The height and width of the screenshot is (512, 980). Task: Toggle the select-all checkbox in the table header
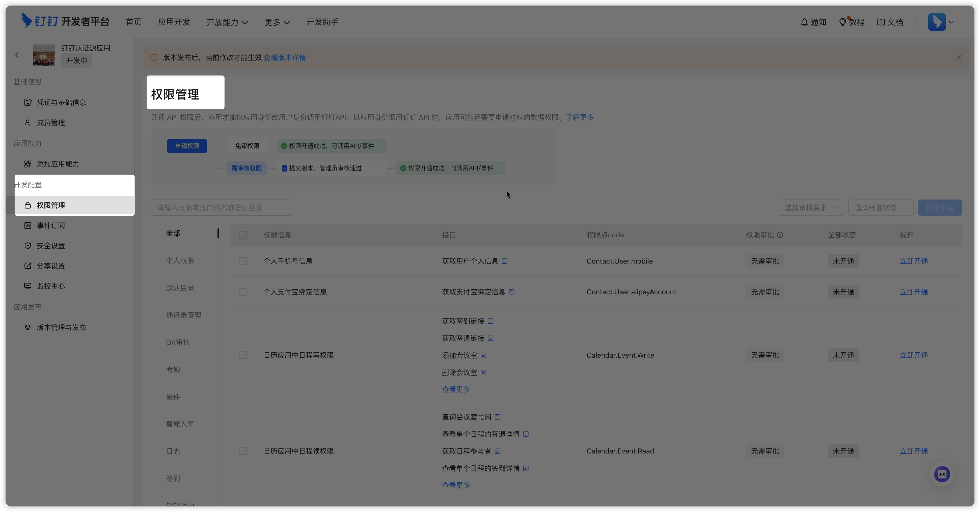[243, 235]
